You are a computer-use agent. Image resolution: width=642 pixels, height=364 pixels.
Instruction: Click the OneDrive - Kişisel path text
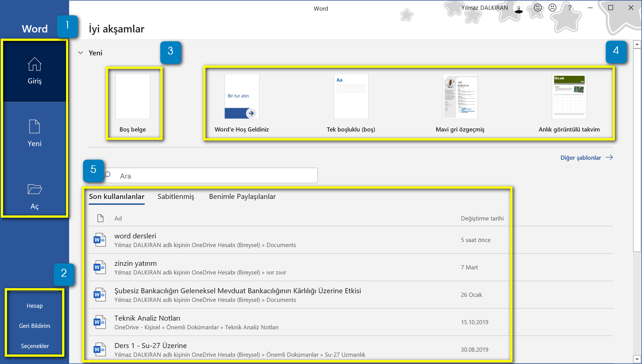[x=137, y=327]
